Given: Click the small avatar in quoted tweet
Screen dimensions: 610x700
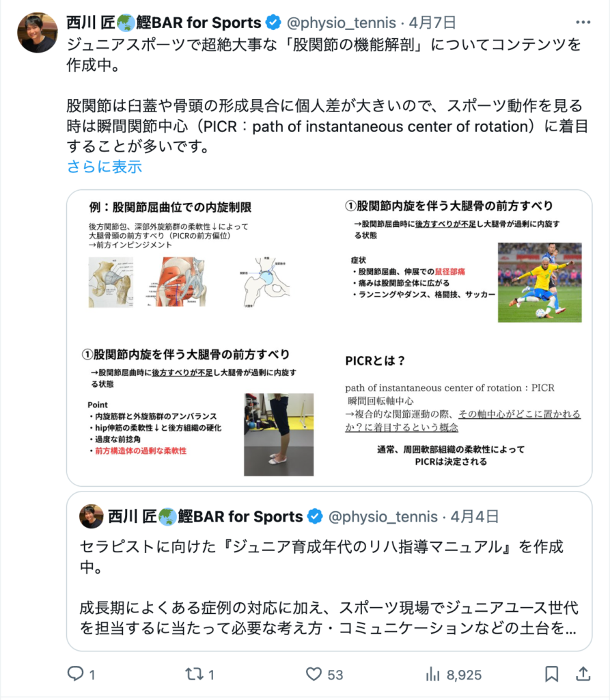Looking at the screenshot, I should point(92,517).
